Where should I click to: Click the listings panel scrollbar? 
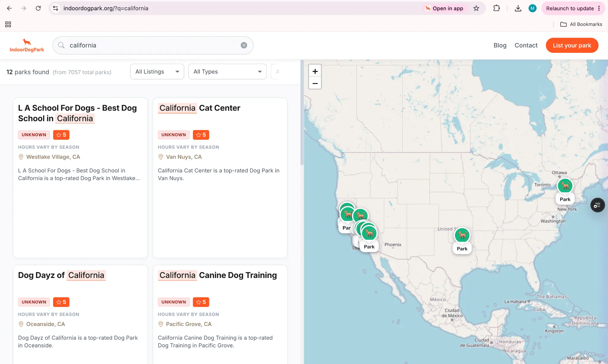302,113
